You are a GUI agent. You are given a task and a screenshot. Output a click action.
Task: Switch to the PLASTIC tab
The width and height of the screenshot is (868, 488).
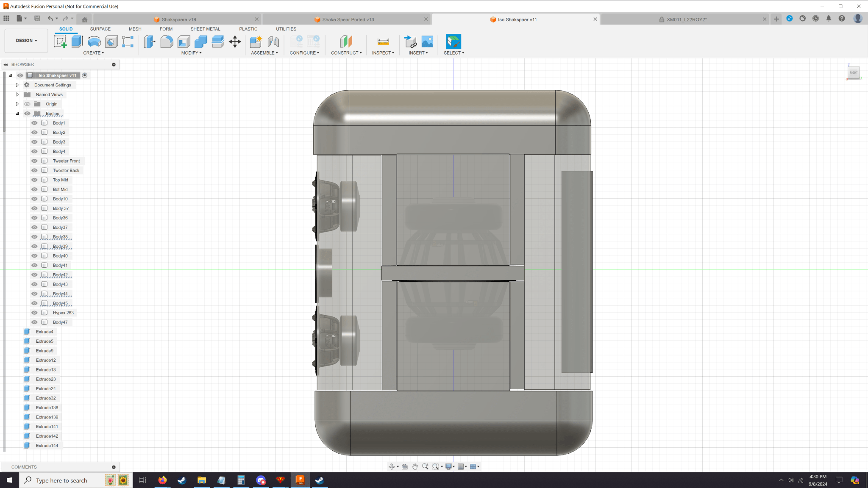click(x=248, y=29)
